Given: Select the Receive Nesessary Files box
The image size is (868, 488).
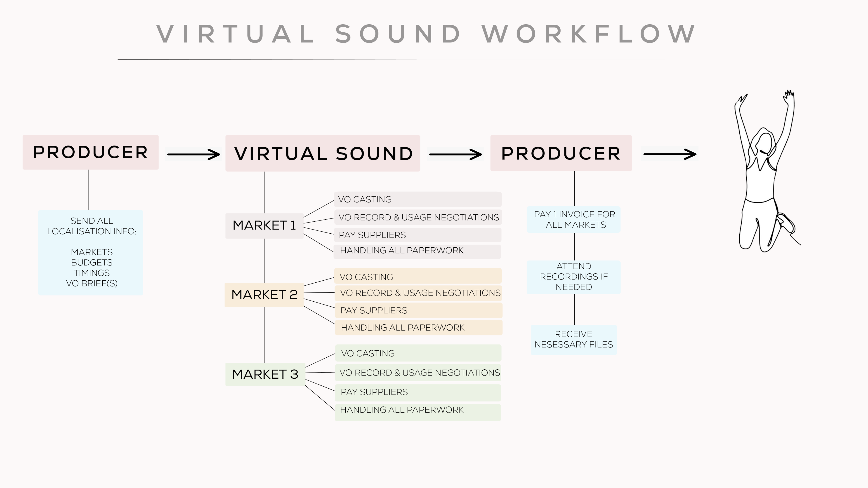Looking at the screenshot, I should [x=573, y=340].
